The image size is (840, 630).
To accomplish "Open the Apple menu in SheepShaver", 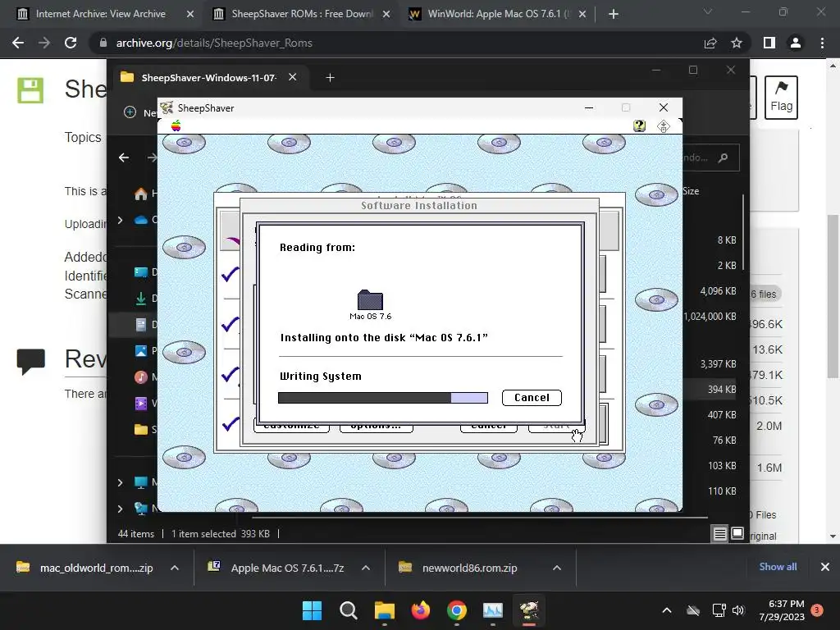I will pos(176,126).
